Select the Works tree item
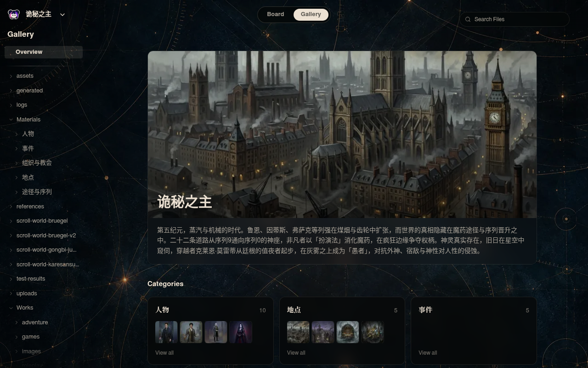 [25, 308]
